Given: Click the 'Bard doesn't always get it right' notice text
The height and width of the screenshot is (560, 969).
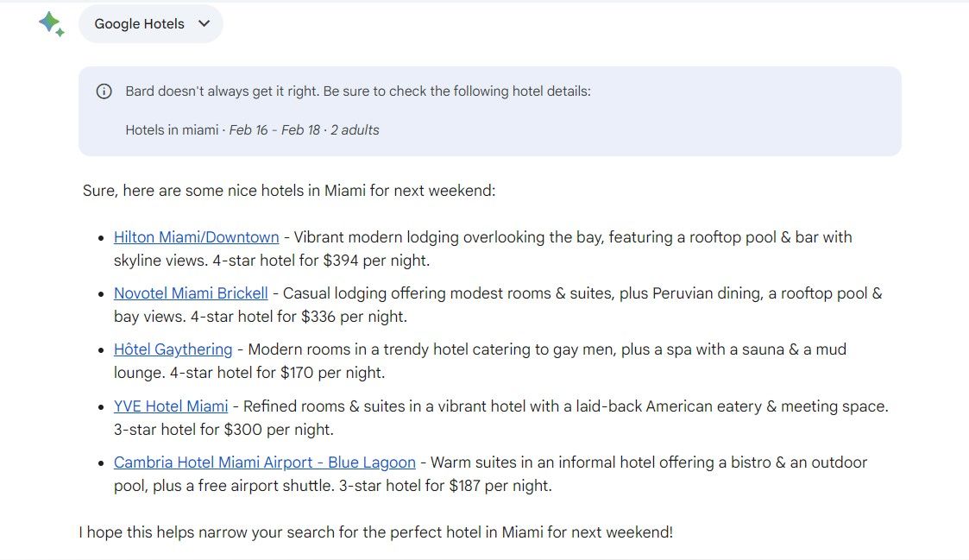Looking at the screenshot, I should click(358, 91).
